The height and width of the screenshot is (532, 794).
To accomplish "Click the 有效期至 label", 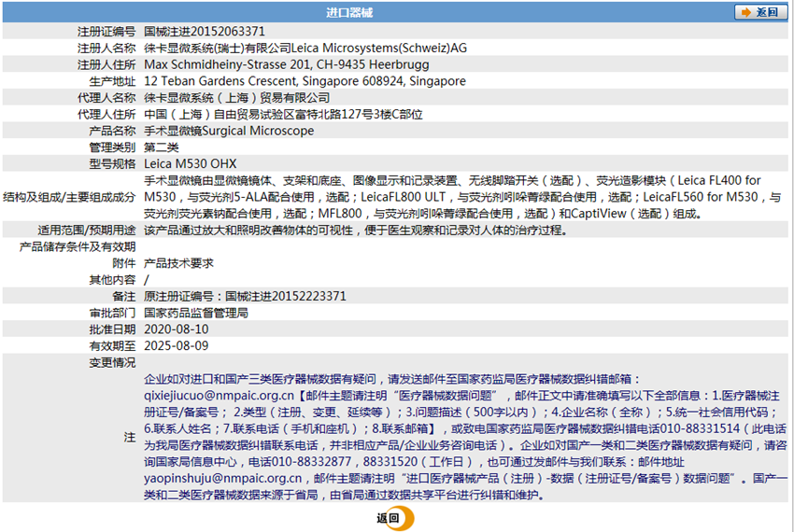I will (112, 345).
